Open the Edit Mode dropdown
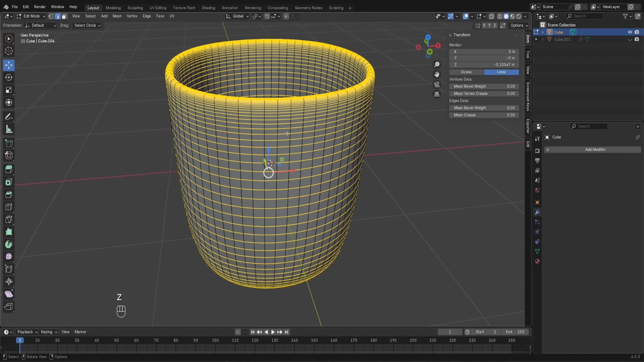Viewport: 644px width, 362px height. pyautogui.click(x=31, y=16)
